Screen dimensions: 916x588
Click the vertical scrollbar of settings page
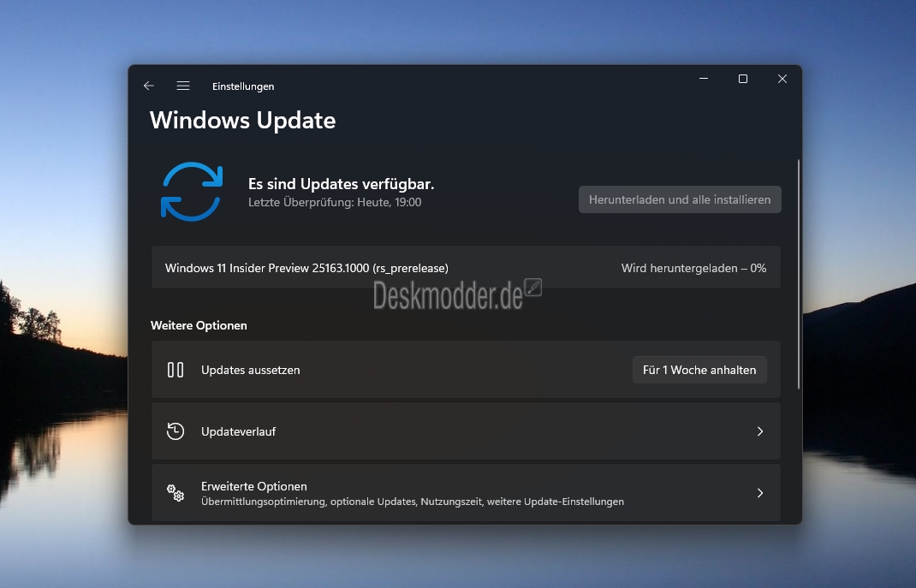click(x=798, y=275)
